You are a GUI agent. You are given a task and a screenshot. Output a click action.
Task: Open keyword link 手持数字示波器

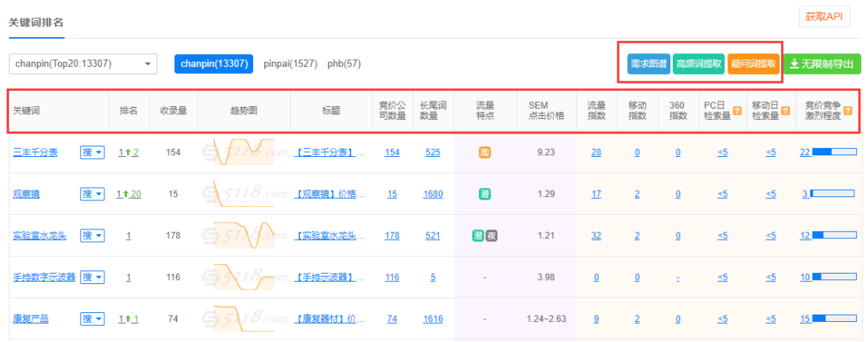coord(43,277)
